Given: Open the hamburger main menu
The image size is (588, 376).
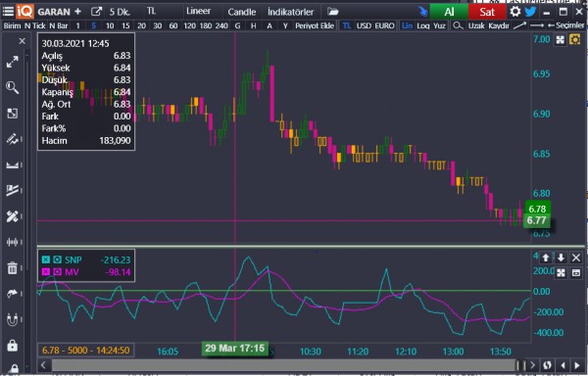Looking at the screenshot, I should pos(8,11).
